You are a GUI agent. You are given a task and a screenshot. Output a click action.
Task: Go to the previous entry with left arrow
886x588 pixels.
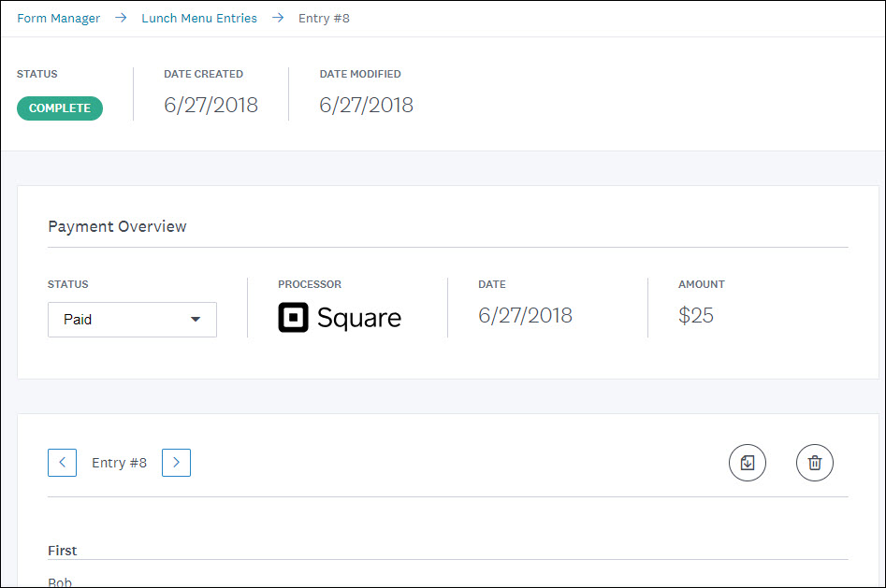[x=62, y=463]
